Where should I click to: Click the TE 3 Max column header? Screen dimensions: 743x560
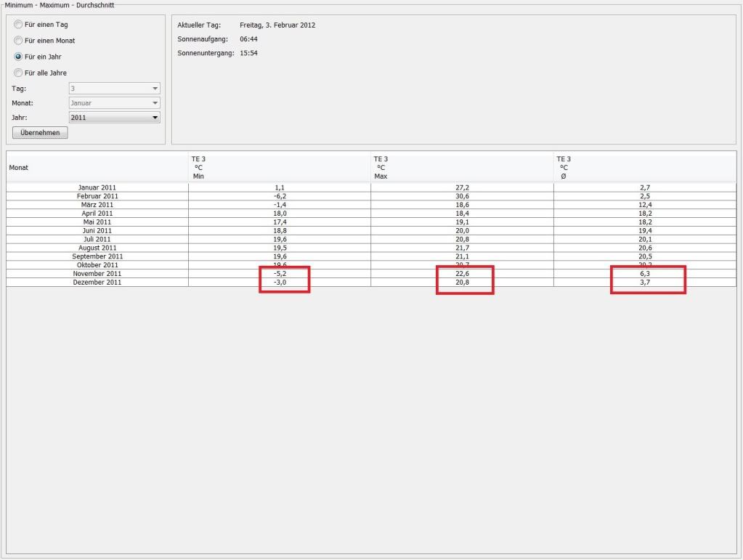462,167
